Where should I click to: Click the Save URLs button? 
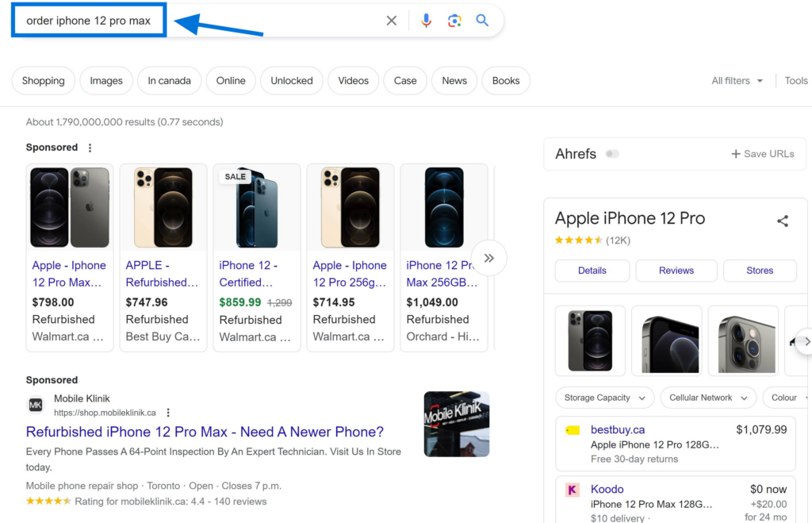[762, 154]
